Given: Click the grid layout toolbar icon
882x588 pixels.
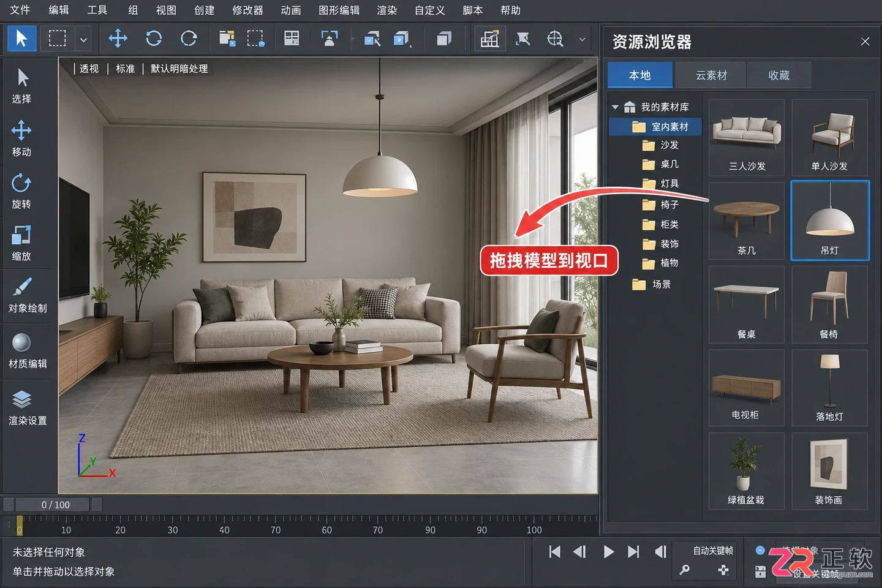Looking at the screenshot, I should 292,39.
